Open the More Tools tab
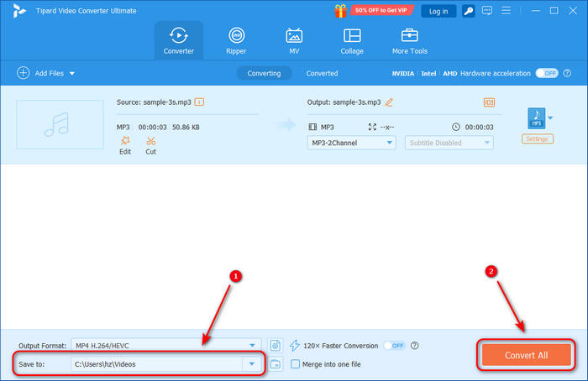588x381 pixels. [x=410, y=40]
